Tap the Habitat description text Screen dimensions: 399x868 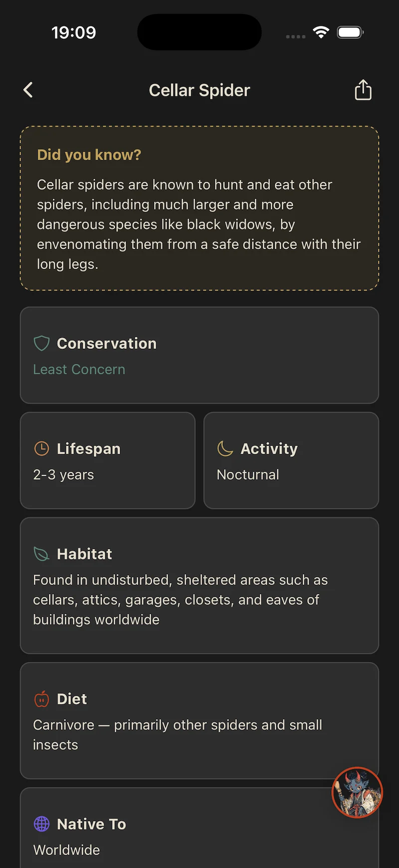[x=180, y=599]
